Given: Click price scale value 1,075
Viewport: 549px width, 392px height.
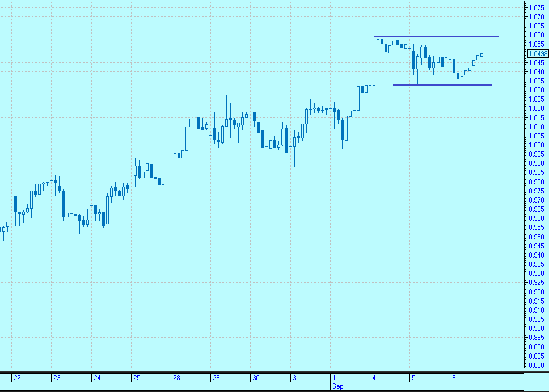Looking at the screenshot, I should pos(537,8).
